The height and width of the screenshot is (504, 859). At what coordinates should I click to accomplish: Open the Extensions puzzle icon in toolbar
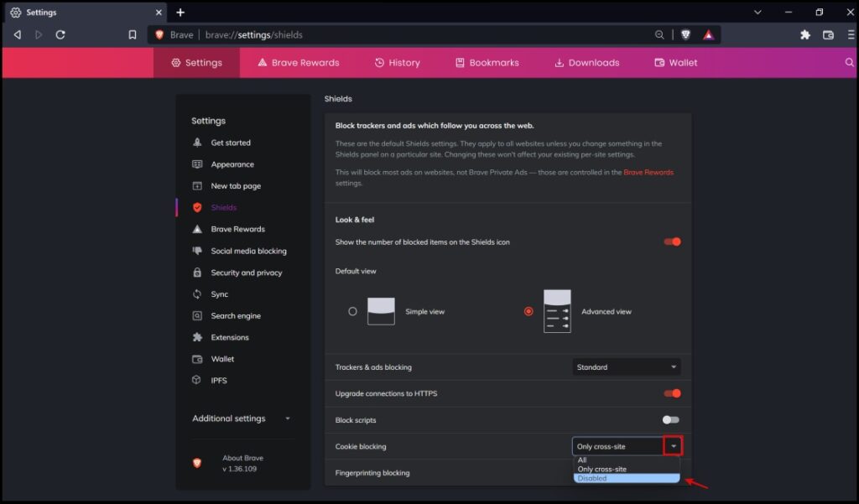[804, 34]
